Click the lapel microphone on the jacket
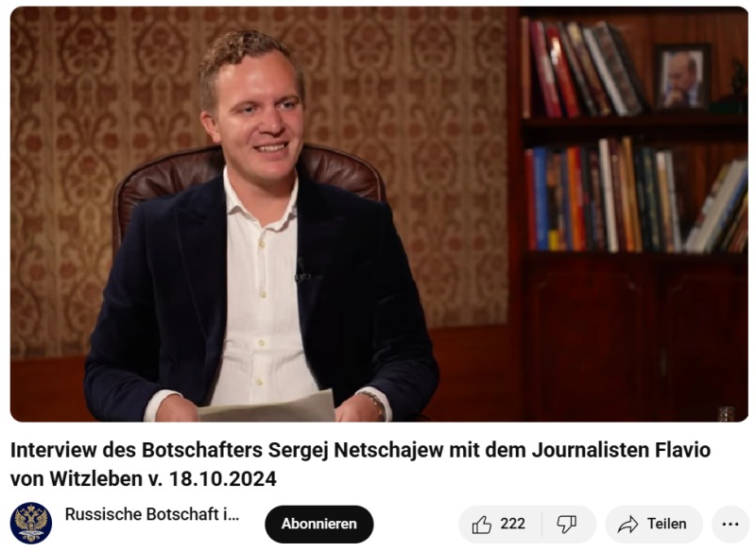The width and height of the screenshot is (756, 552). click(x=301, y=271)
